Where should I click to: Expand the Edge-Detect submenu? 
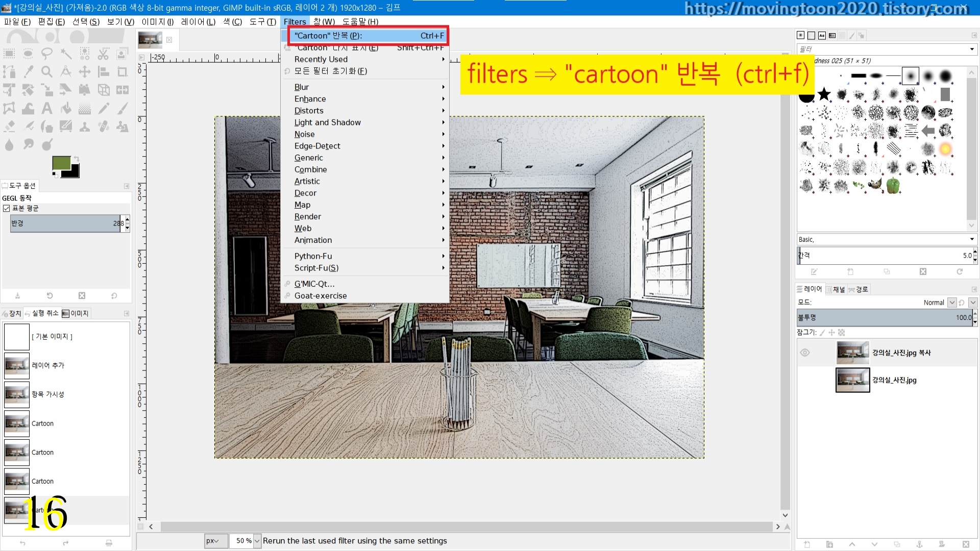tap(365, 146)
